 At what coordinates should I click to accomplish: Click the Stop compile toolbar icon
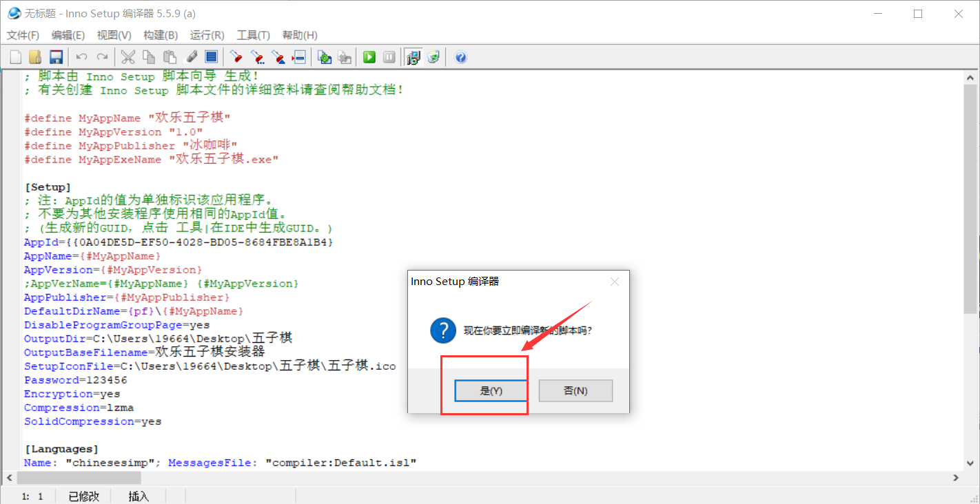tap(345, 57)
